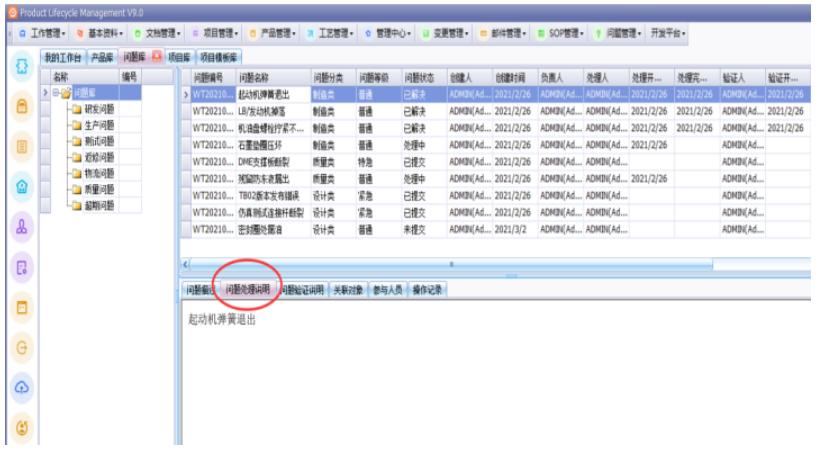Click the orange power sidebar icon at bottom
823x458 pixels.
(22, 428)
